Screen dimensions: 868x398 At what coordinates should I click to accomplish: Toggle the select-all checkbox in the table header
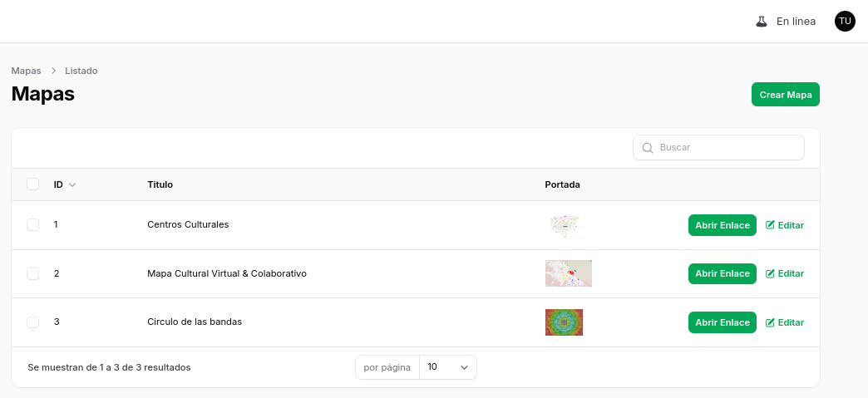pos(32,184)
